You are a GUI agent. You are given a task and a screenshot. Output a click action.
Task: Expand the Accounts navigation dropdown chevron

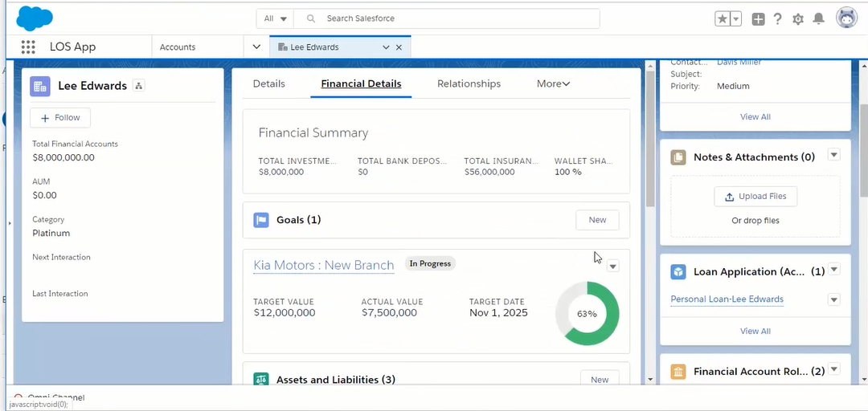(x=256, y=47)
